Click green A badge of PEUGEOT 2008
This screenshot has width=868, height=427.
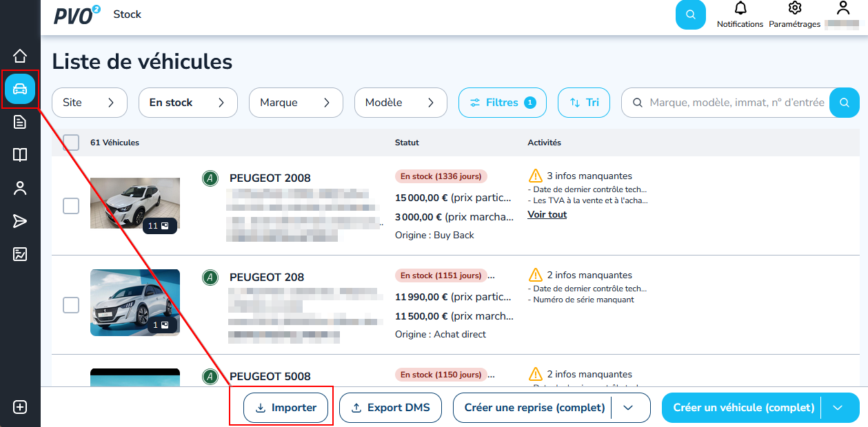(210, 178)
